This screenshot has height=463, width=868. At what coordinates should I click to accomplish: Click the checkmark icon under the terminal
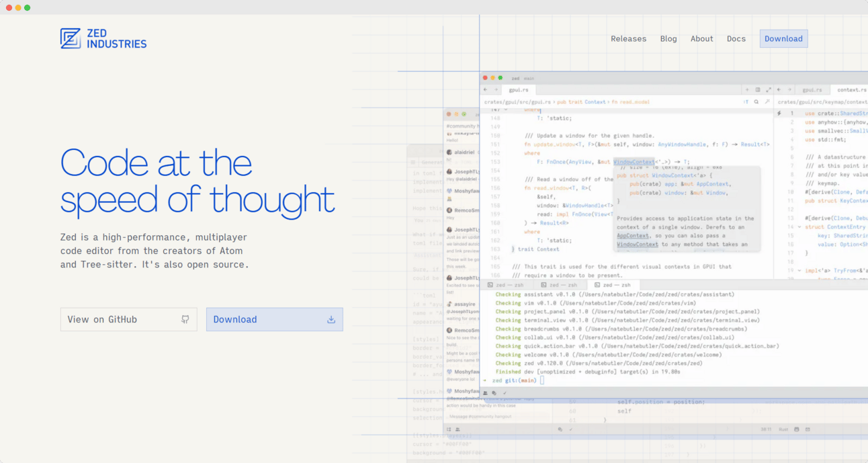tap(505, 393)
